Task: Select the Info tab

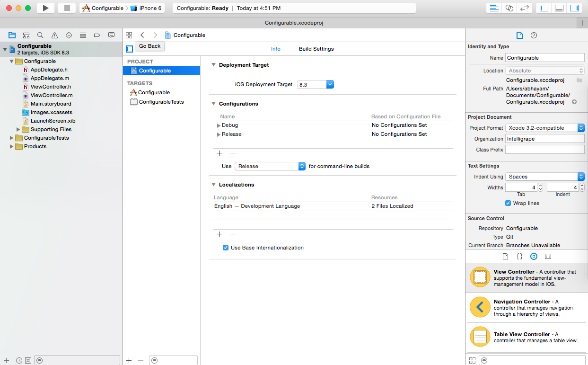Action: click(x=275, y=49)
